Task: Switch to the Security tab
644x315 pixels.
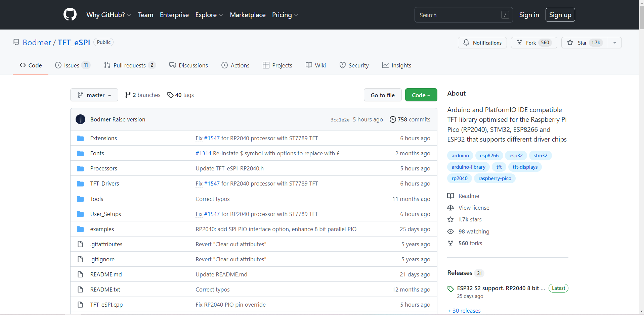Action: [354, 65]
